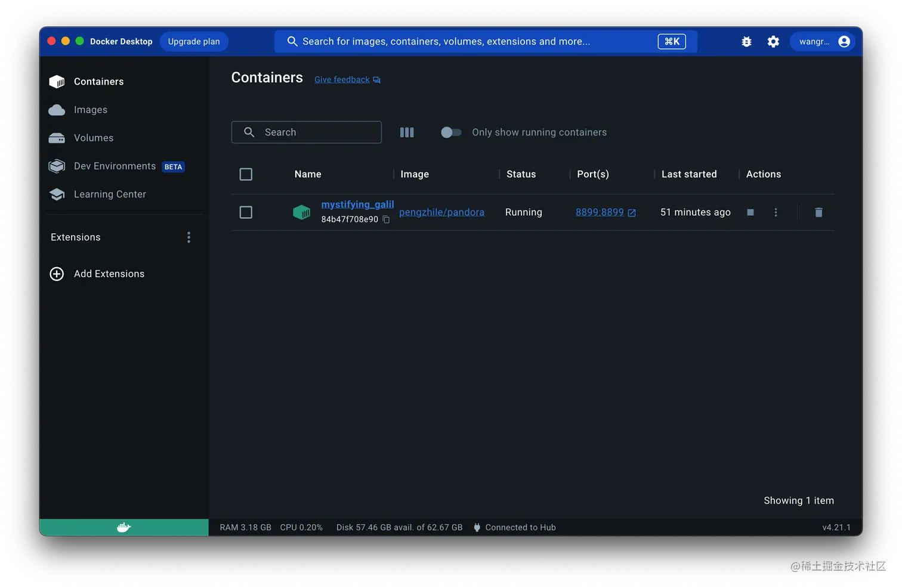This screenshot has height=588, width=902.
Task: Sort by the Name column header
Action: (308, 174)
